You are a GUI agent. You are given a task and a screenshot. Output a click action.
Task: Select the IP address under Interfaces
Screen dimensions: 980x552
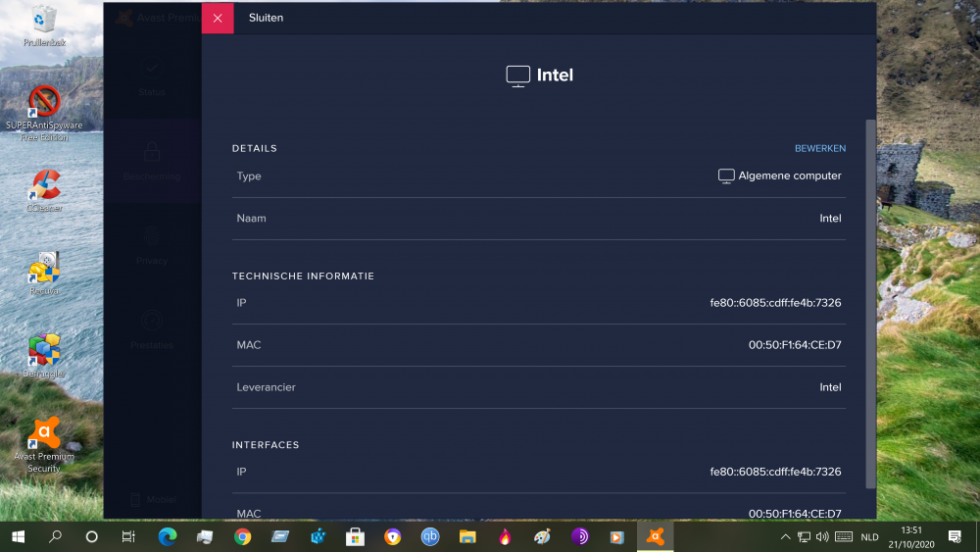pos(775,472)
